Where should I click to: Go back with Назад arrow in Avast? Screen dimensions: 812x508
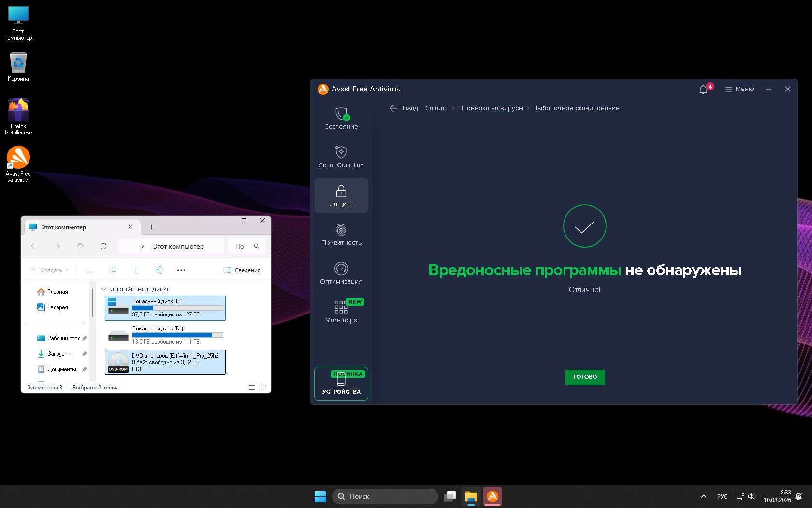point(404,108)
